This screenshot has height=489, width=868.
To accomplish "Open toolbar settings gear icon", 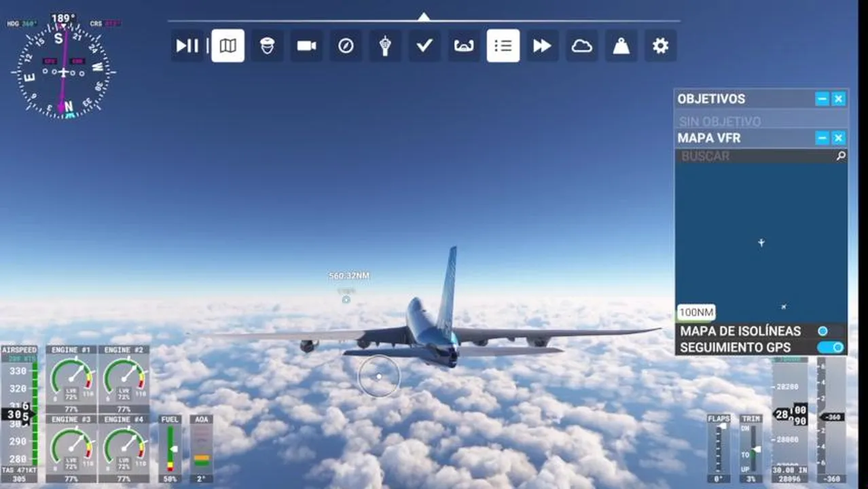I will click(660, 46).
